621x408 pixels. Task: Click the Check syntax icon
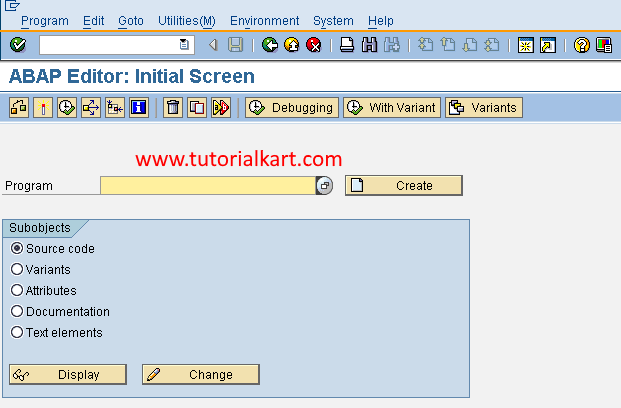coord(19,107)
